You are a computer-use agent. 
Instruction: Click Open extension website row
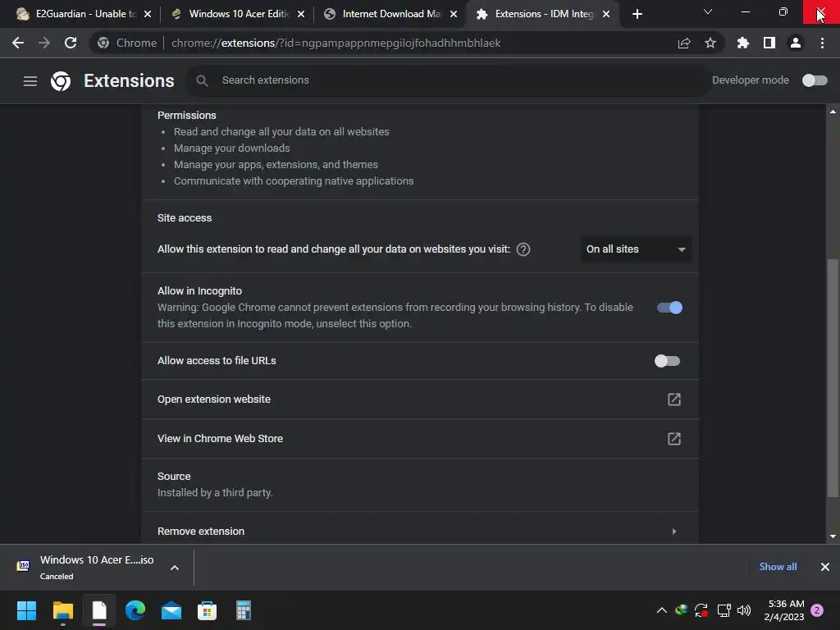pos(420,399)
